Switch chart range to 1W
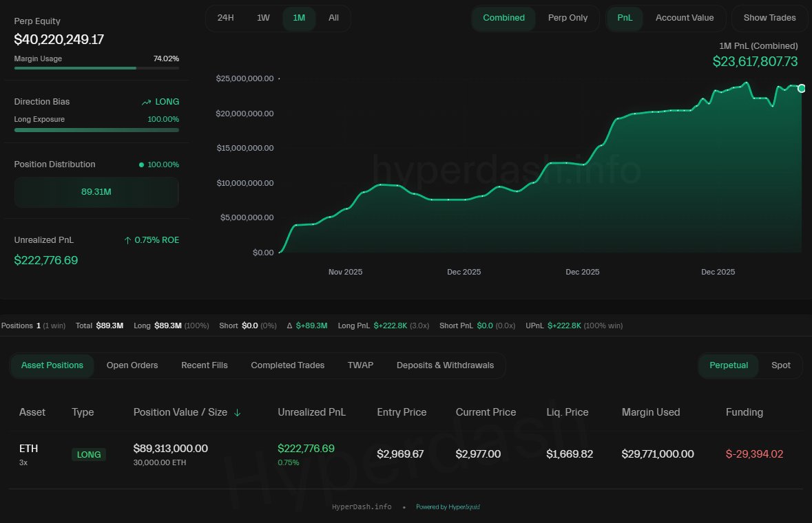 click(263, 18)
